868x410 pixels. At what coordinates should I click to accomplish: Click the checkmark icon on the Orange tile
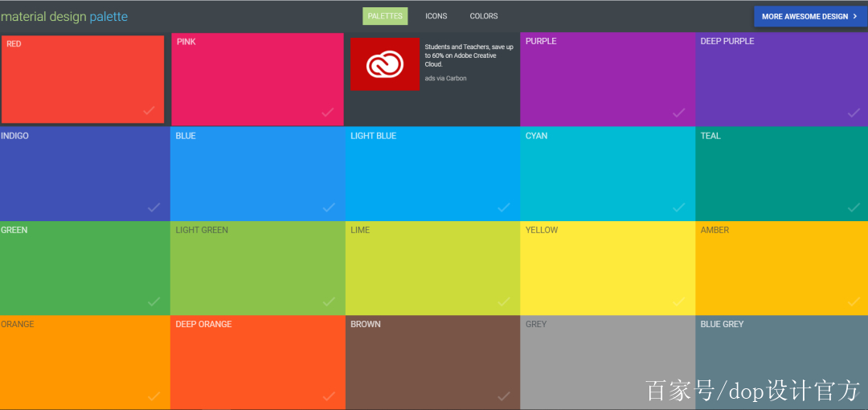154,396
